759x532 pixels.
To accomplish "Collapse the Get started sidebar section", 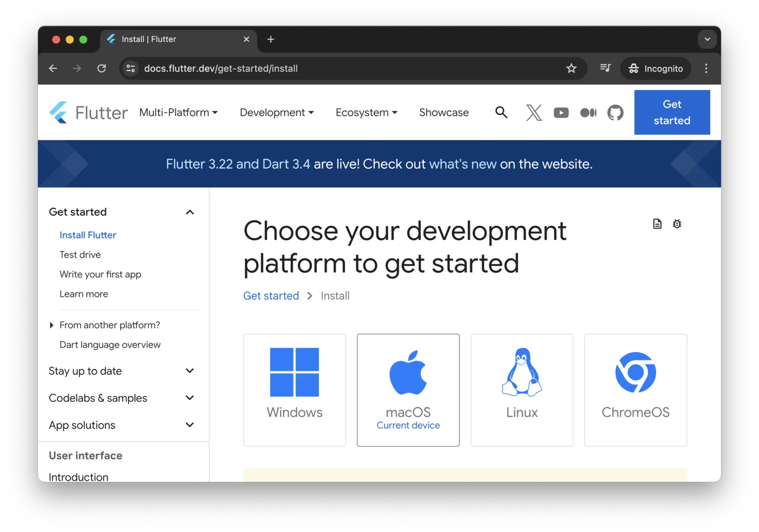I will [190, 212].
